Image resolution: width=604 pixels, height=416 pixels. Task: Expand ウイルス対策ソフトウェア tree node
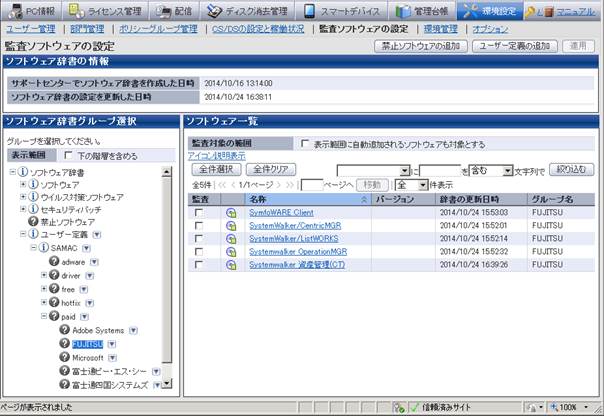(x=23, y=197)
